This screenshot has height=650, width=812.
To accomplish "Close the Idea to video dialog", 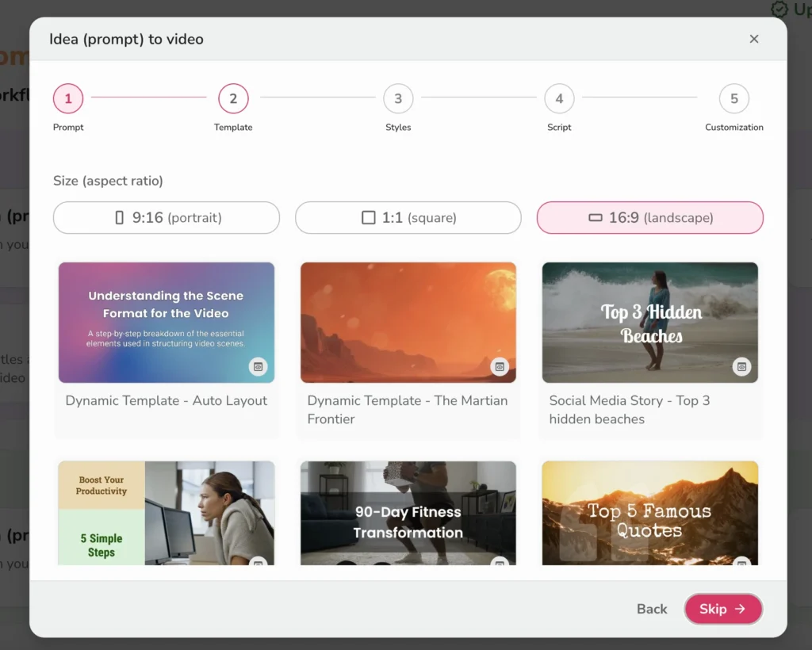I will 754,39.
